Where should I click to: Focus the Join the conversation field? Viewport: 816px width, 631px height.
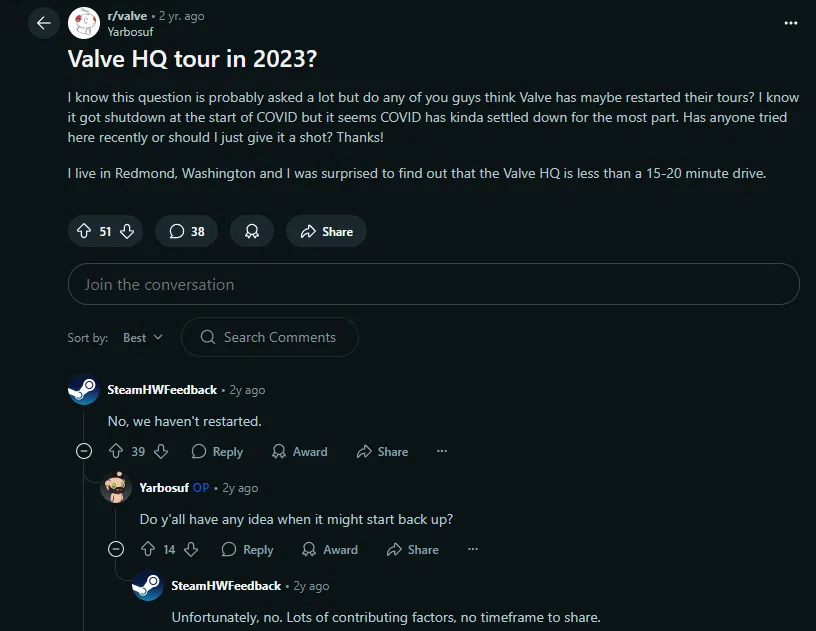(x=434, y=284)
